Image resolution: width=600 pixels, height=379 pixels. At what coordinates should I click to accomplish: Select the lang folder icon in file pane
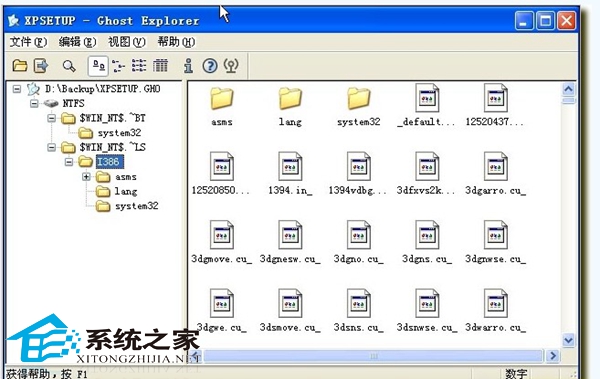click(x=290, y=99)
